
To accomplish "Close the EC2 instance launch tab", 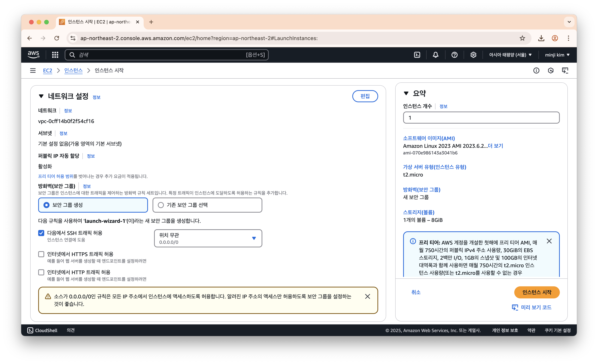I will pos(138,22).
